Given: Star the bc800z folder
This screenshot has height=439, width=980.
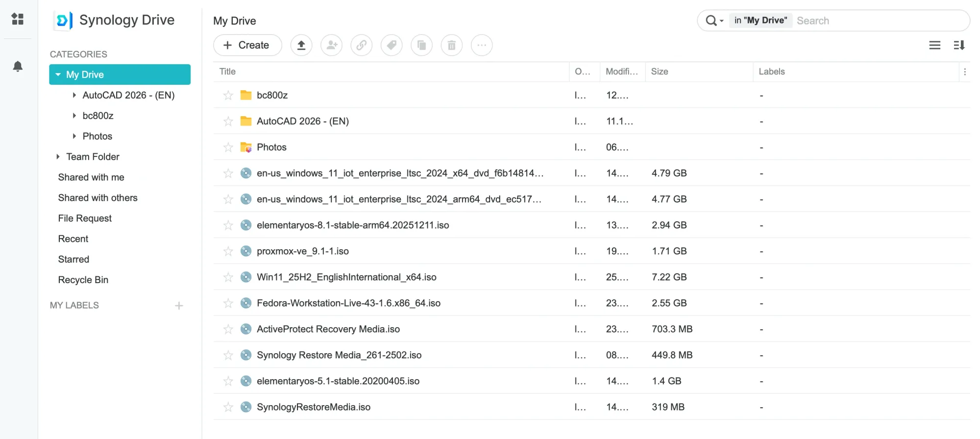Looking at the screenshot, I should pos(228,95).
